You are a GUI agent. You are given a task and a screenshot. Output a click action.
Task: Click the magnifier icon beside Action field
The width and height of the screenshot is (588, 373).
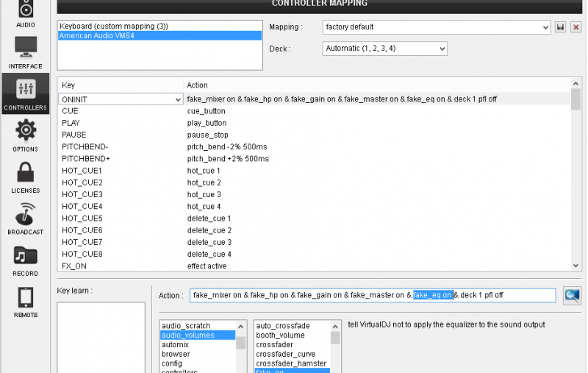[x=572, y=295]
